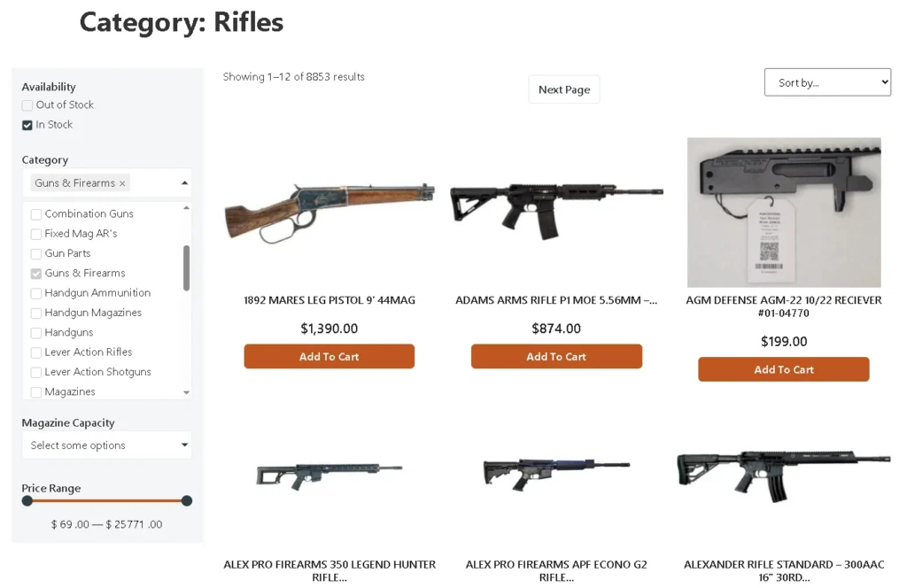Add the $199.00 AGM-22 receiver to cart
907x588 pixels.
[784, 369]
